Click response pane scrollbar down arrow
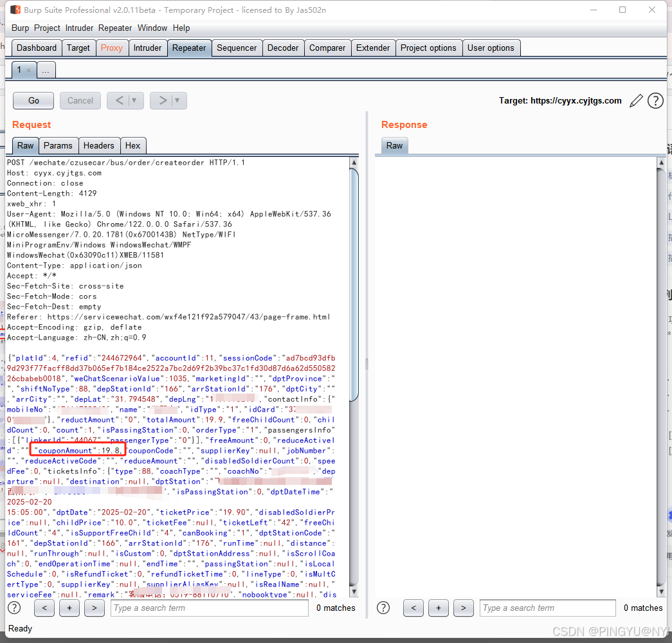 (x=661, y=592)
